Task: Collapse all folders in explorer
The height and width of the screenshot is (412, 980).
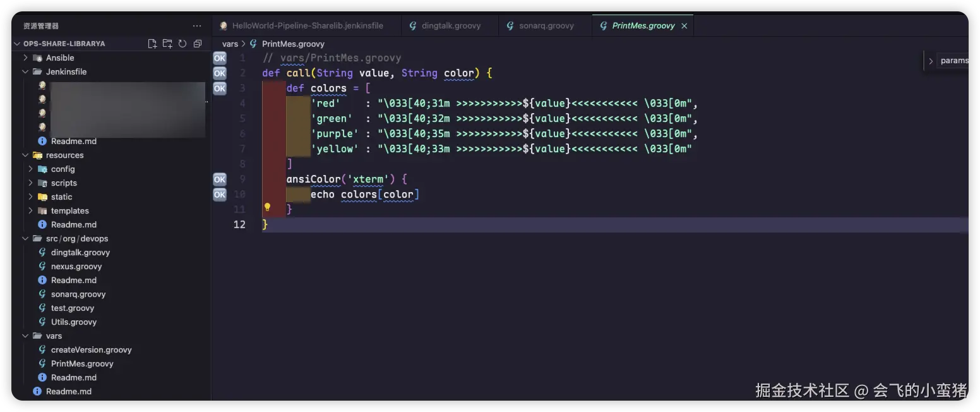Action: tap(198, 44)
